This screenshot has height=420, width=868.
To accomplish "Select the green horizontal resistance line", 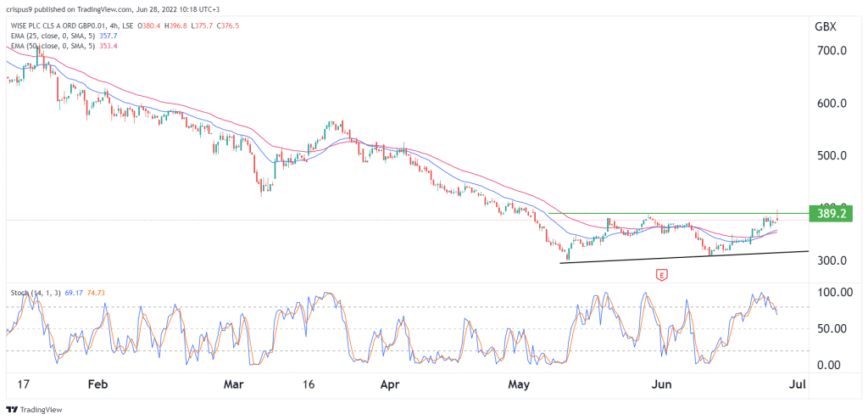I will point(678,213).
